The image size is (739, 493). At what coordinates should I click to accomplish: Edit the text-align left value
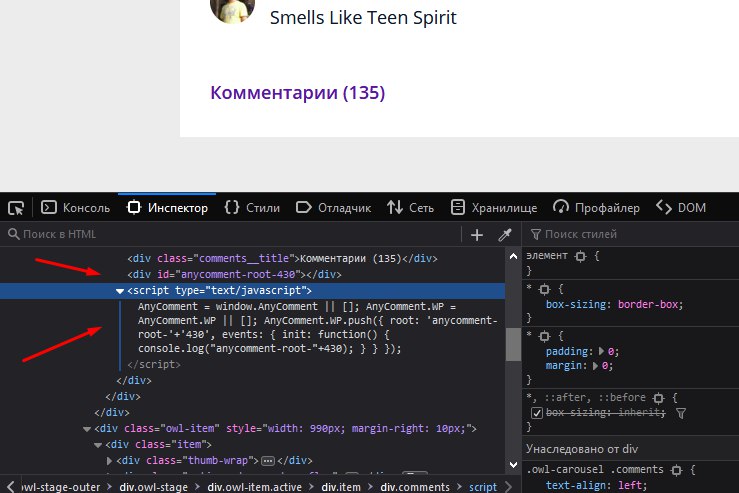[629, 485]
